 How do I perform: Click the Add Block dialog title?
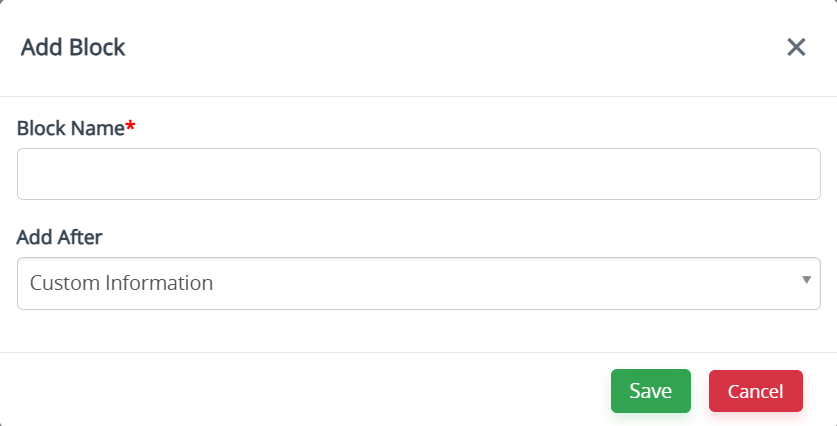[73, 47]
